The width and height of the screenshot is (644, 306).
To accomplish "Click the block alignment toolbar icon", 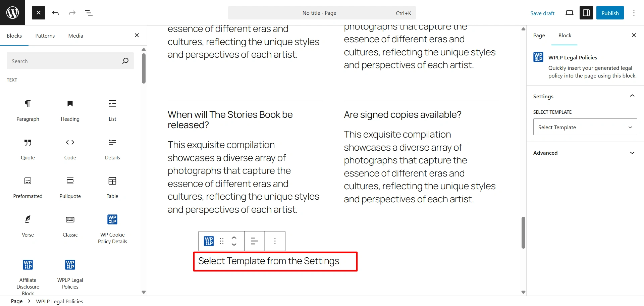I will [x=254, y=241].
